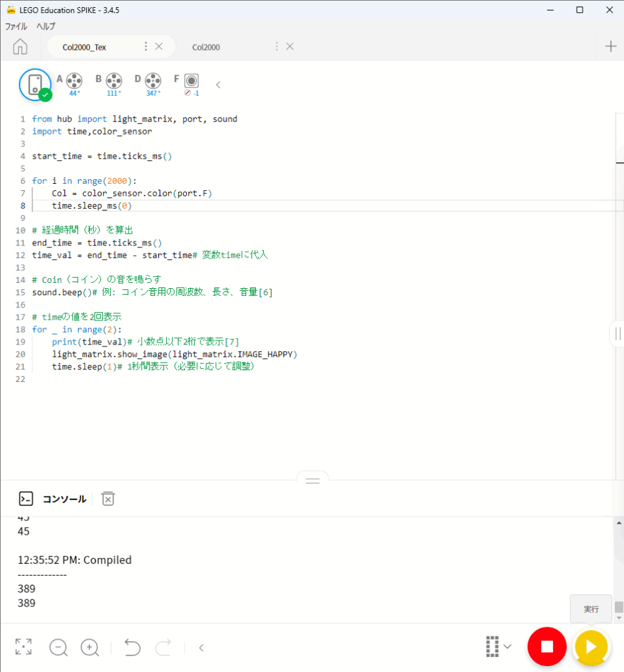Close the Col2000_Tex tab
This screenshot has height=672, width=624.
tap(159, 47)
